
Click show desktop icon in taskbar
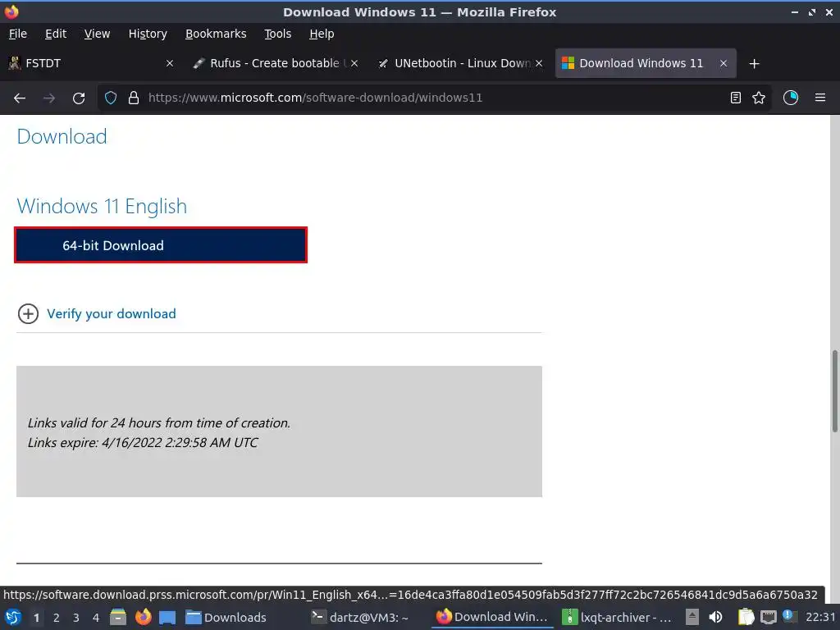[x=167, y=617]
